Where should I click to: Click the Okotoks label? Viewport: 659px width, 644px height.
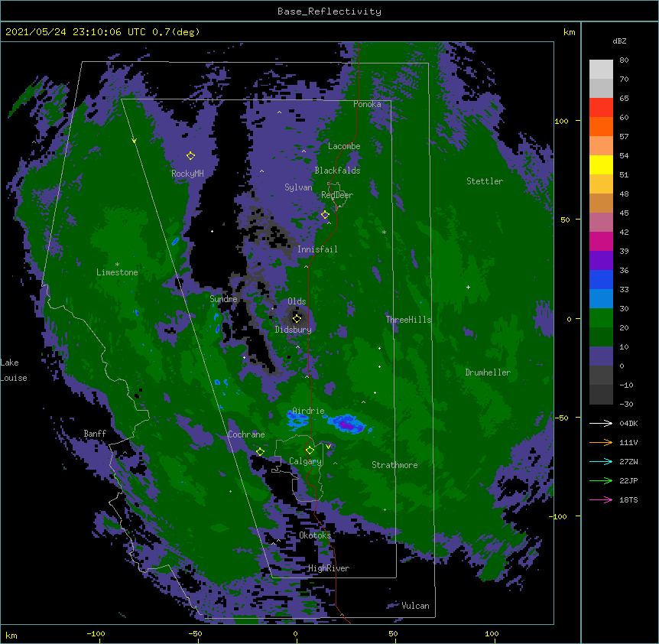pos(315,535)
